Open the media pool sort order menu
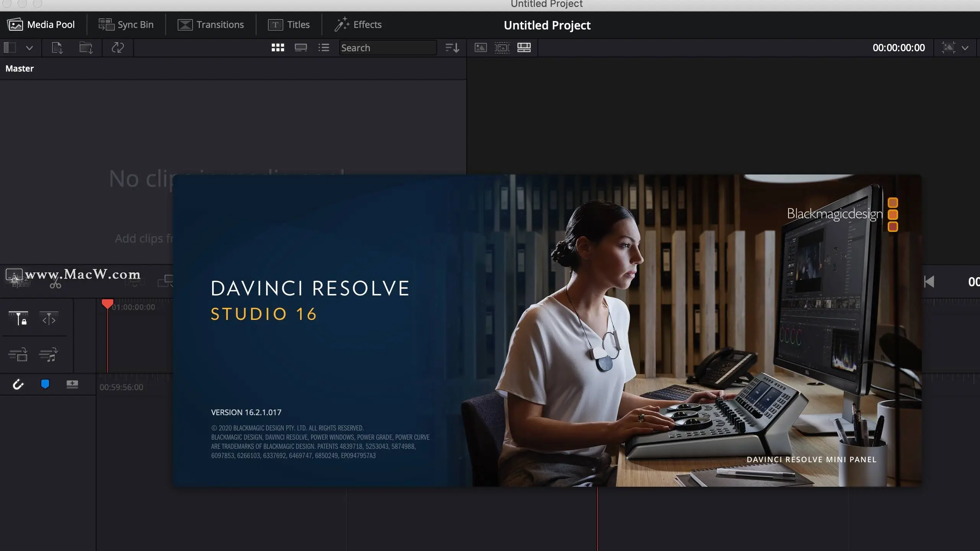 pyautogui.click(x=452, y=48)
